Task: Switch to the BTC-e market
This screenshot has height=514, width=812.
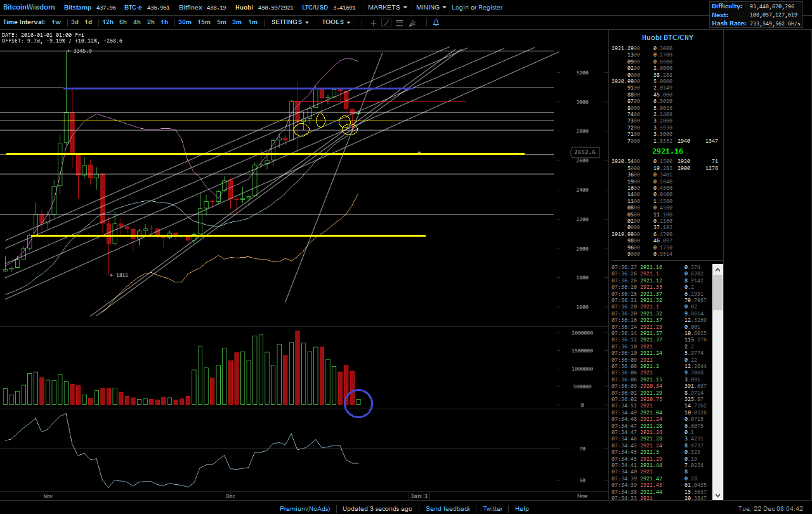Action: point(132,8)
